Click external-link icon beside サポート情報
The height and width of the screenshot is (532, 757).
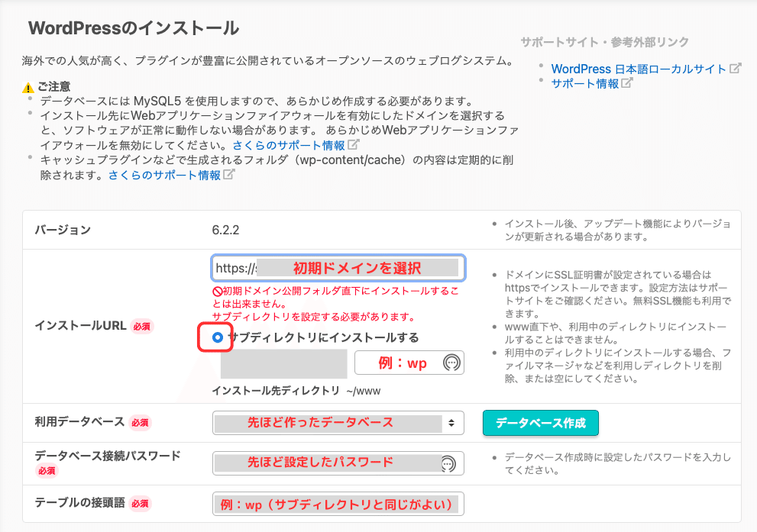click(626, 83)
